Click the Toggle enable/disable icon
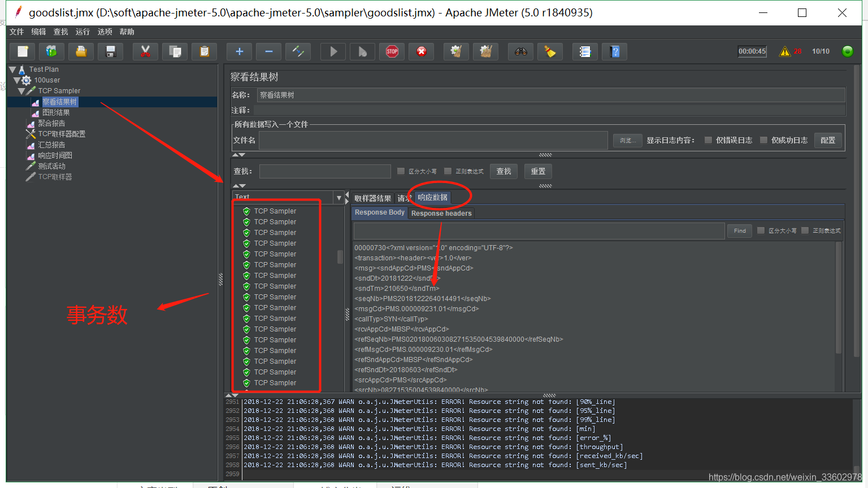 point(298,51)
